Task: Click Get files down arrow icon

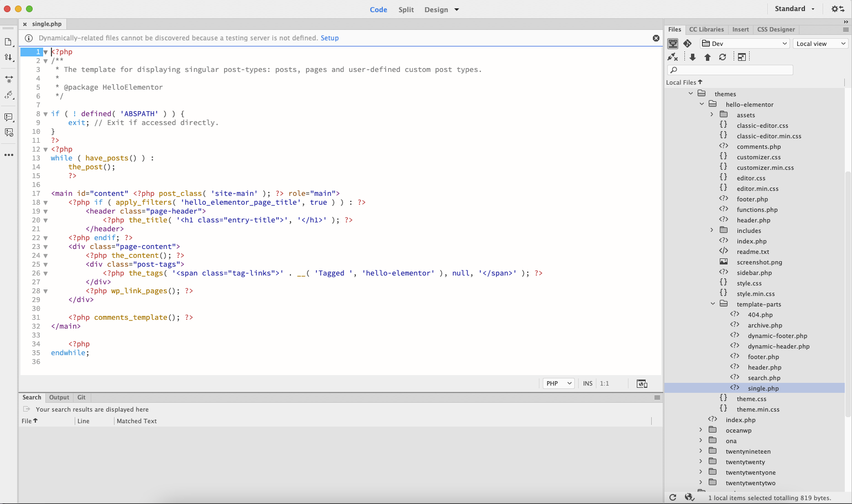Action: point(693,57)
